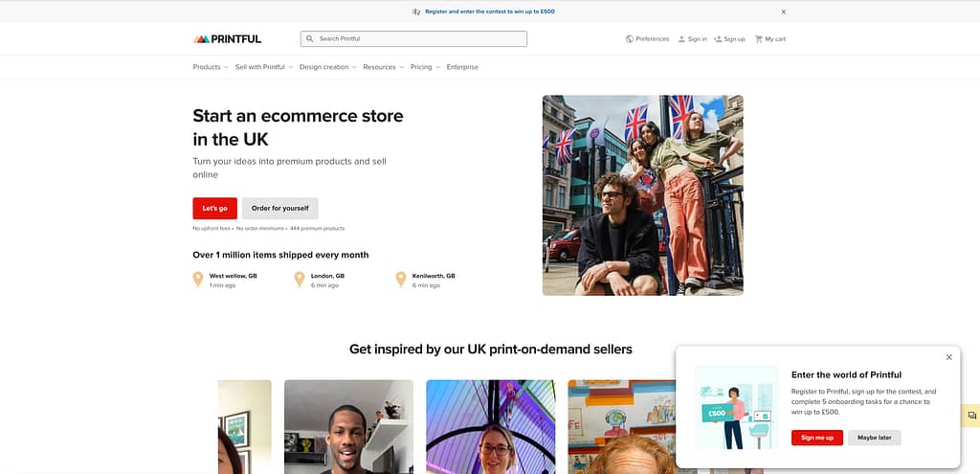The image size is (980, 474).
Task: Click the seller photo with red-haired person
Action: tap(622, 426)
